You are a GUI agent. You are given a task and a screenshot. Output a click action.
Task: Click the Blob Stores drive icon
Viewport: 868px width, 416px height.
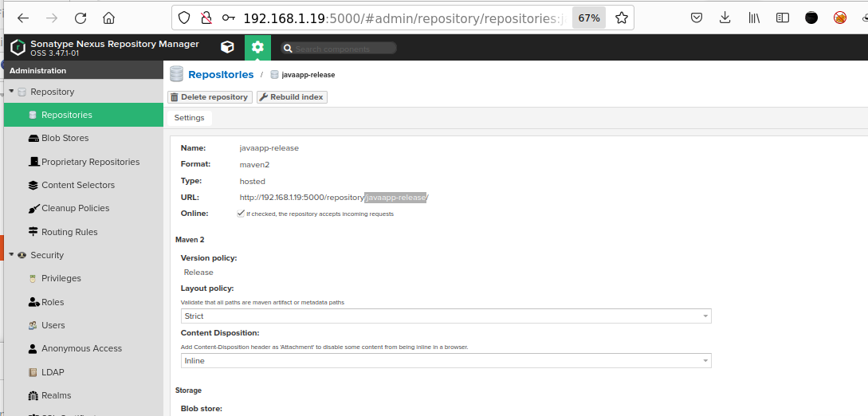click(33, 139)
